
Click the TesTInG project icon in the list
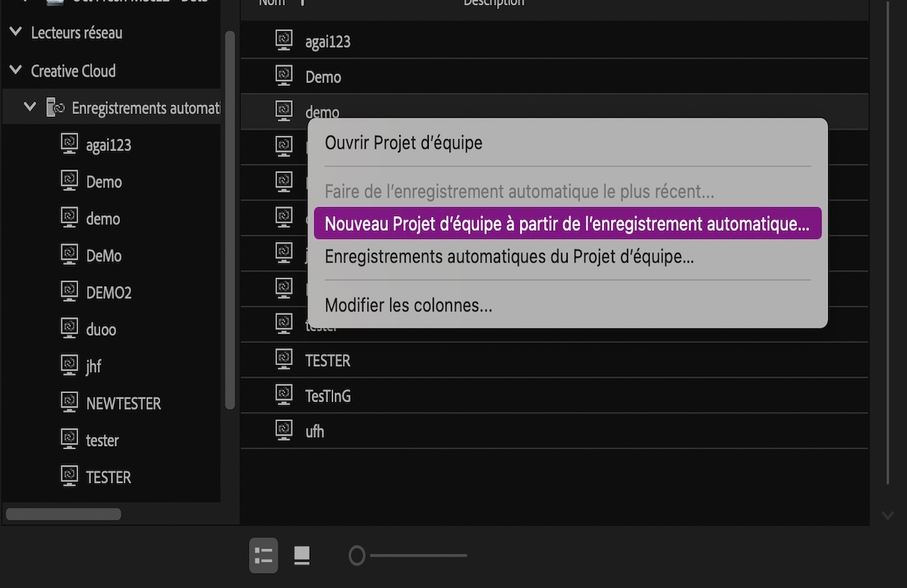284,395
